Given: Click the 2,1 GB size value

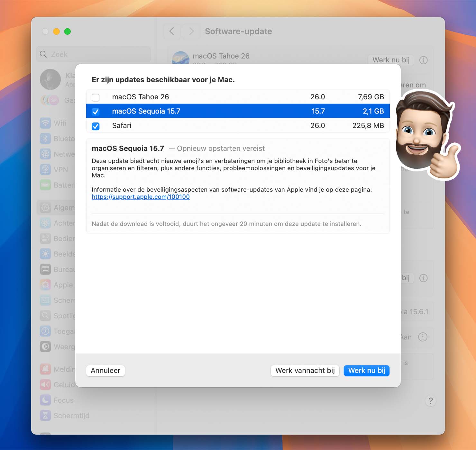Looking at the screenshot, I should [x=373, y=111].
